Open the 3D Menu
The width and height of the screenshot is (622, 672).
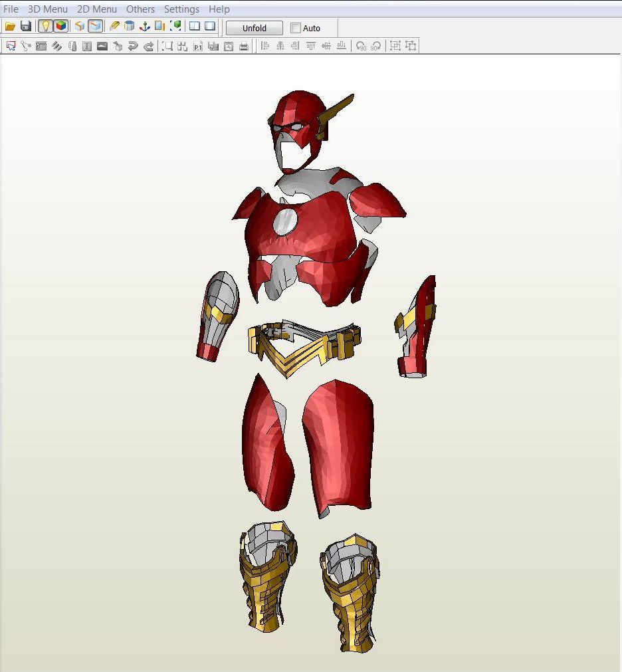[48, 9]
